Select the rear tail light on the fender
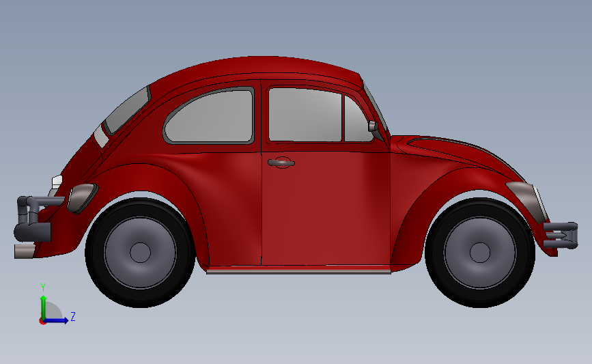 point(81,197)
